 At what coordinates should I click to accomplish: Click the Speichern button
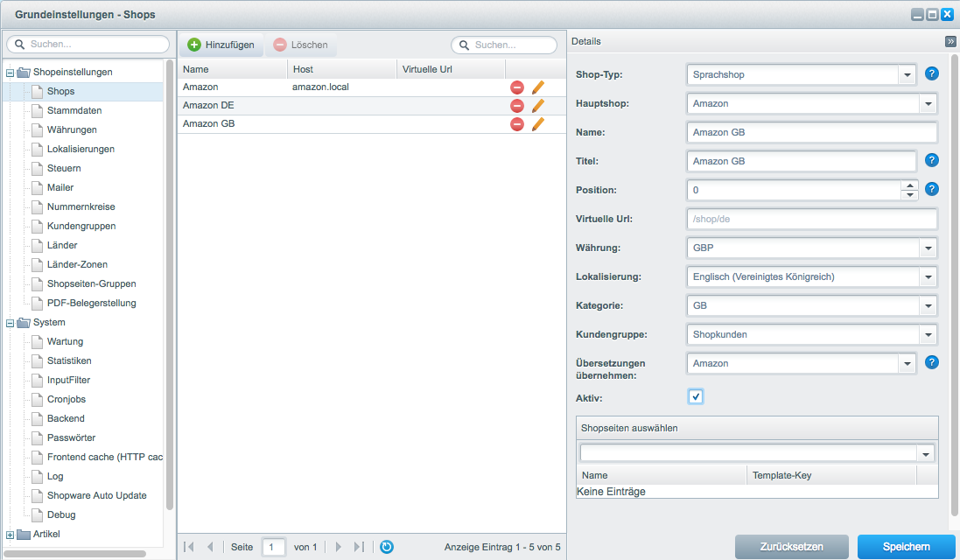click(906, 547)
